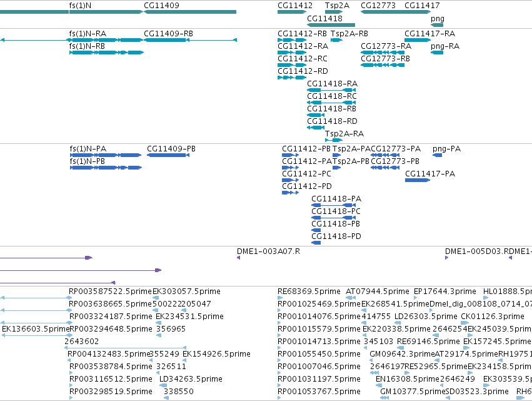Click EST label RP003638665.5prime
532x401 pixels.
click(x=110, y=304)
